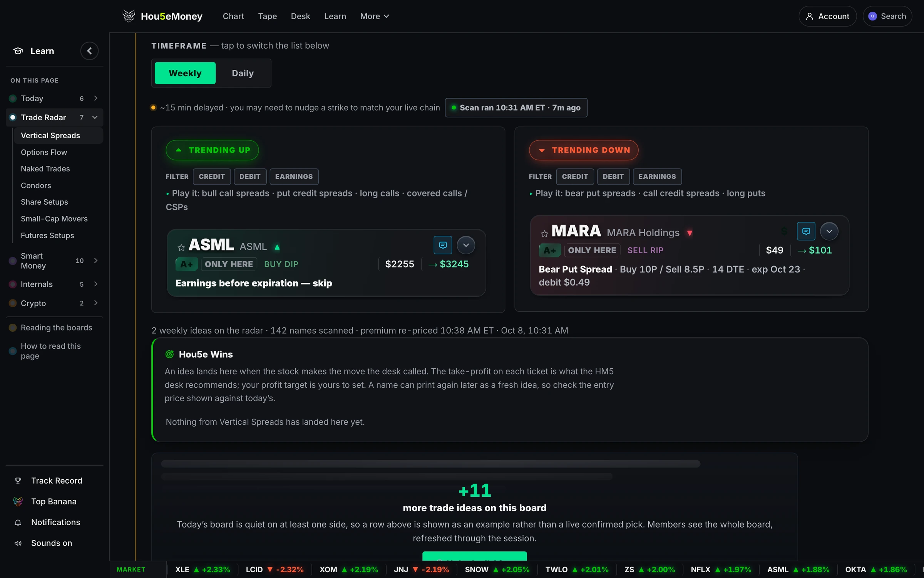Open Reading the boards link
Viewport: 924px width, 578px height.
[x=56, y=328]
